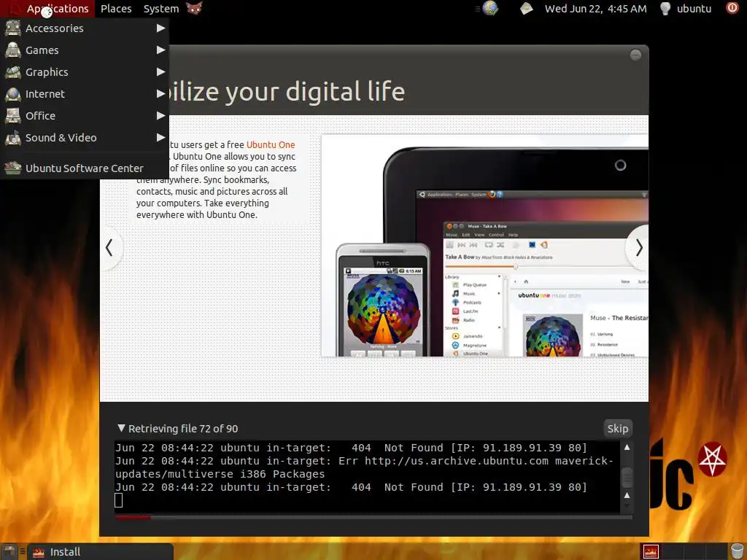Click the show desktop icon in bottom panel
Image resolution: width=747 pixels, height=560 pixels.
(9, 551)
